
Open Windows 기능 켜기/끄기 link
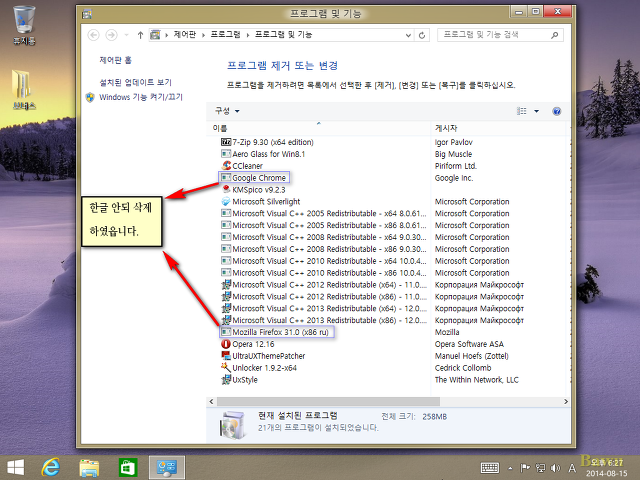tap(141, 97)
